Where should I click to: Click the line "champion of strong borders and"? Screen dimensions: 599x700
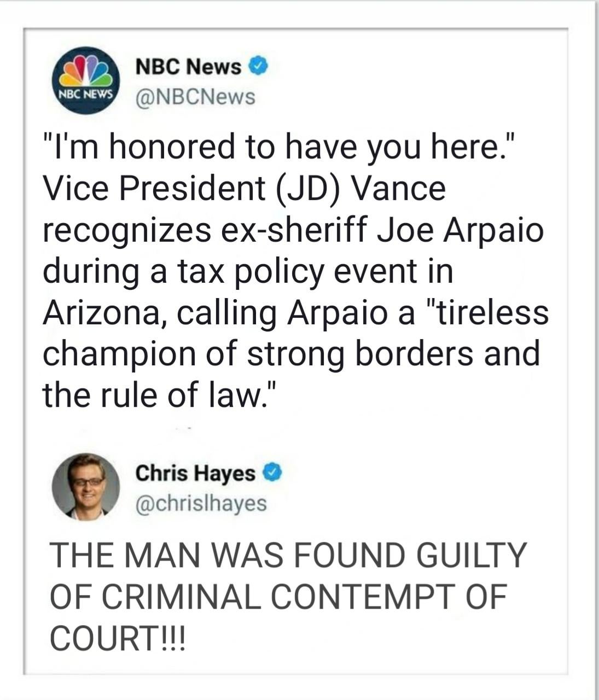[x=291, y=354]
